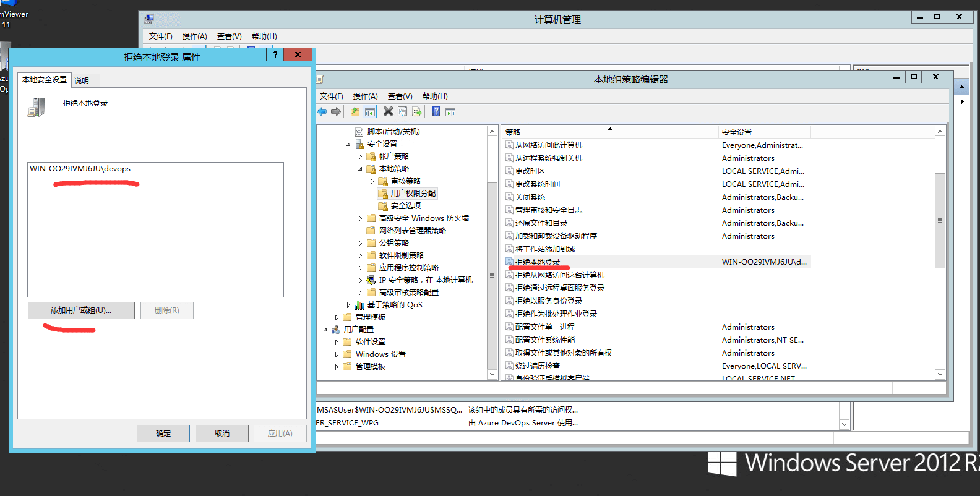Toggle the Show/Hide Console Tree icon
Image resolution: width=980 pixels, height=496 pixels.
pyautogui.click(x=370, y=112)
